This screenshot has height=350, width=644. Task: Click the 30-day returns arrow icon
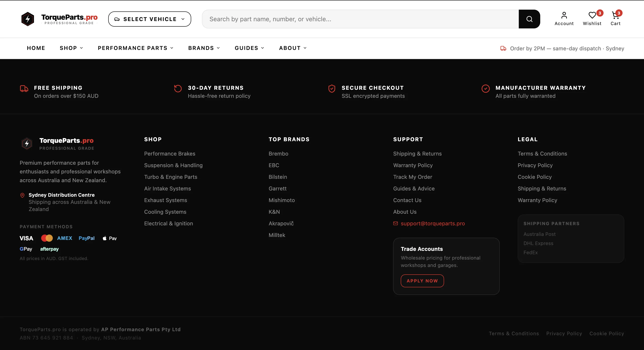(178, 89)
